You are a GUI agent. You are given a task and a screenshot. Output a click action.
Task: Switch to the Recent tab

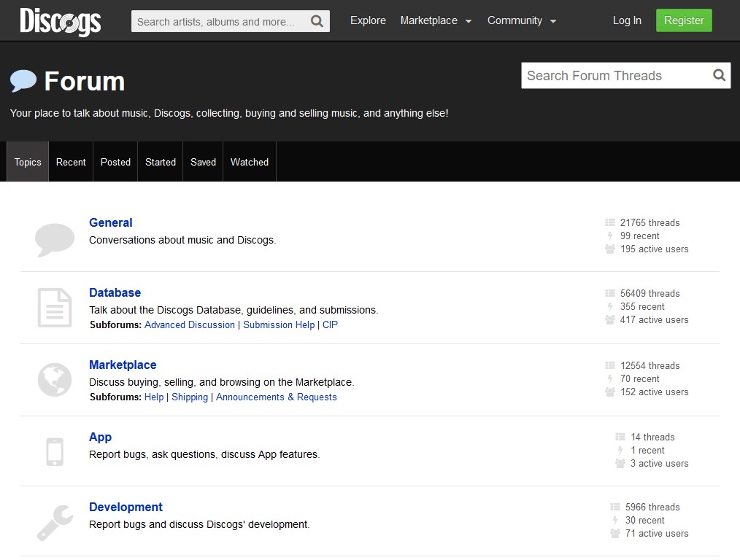[71, 162]
